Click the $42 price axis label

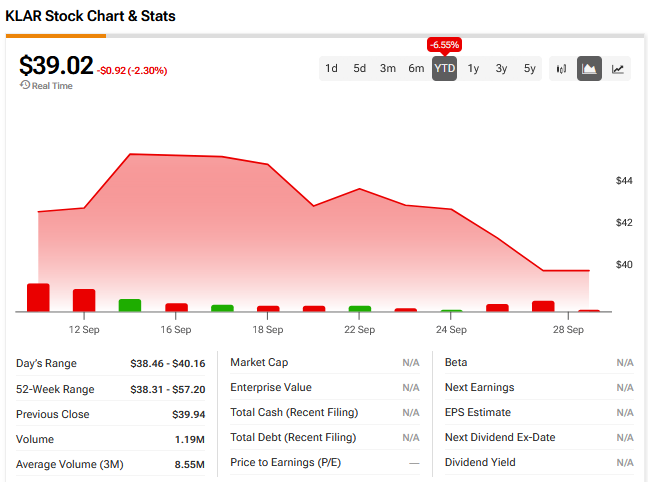(x=624, y=223)
